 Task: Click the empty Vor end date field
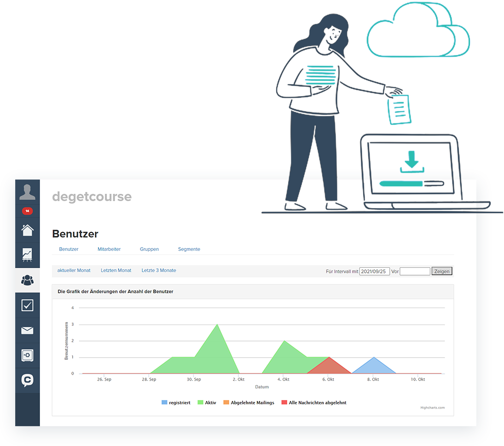(x=415, y=271)
